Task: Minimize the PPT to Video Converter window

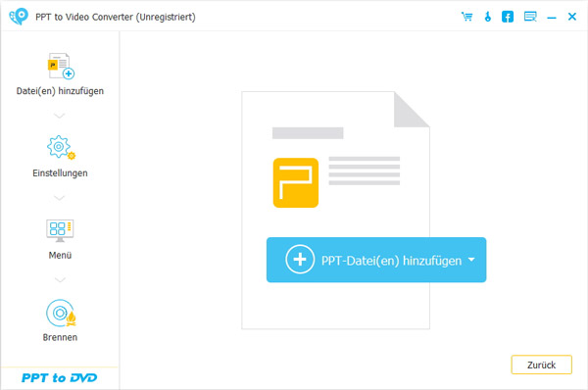Action: (552, 18)
